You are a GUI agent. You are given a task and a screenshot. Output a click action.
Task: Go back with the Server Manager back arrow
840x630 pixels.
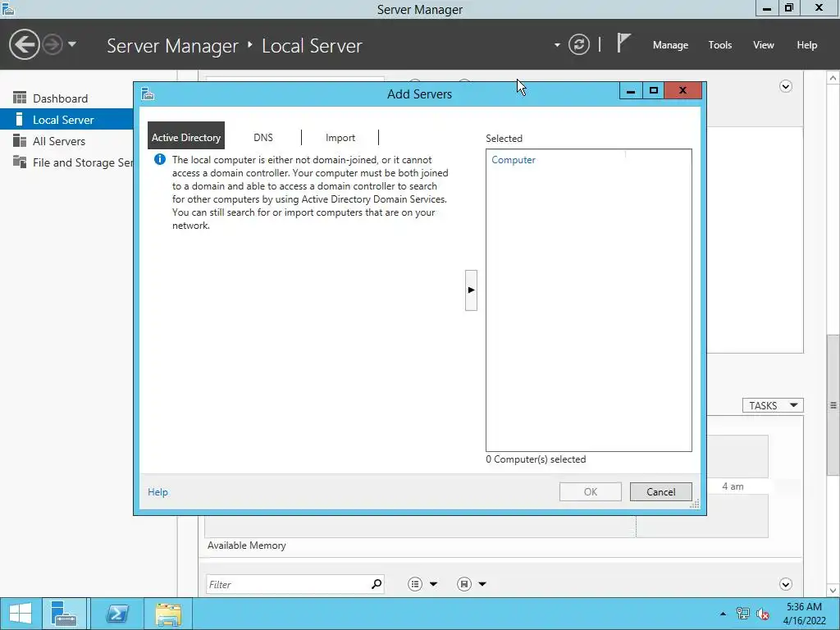point(24,44)
